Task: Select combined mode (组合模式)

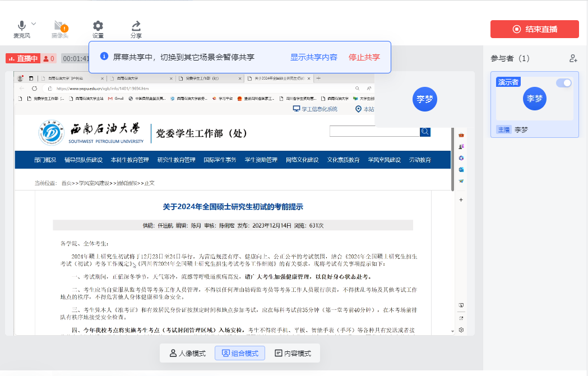Action: point(240,354)
